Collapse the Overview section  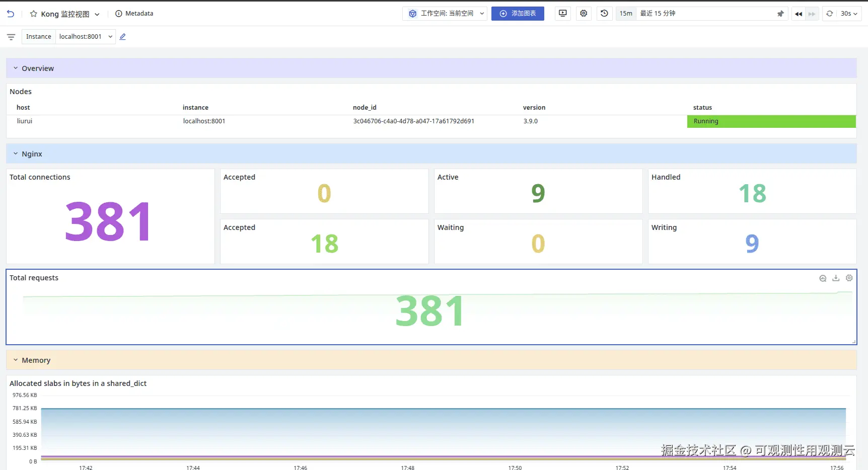point(16,68)
